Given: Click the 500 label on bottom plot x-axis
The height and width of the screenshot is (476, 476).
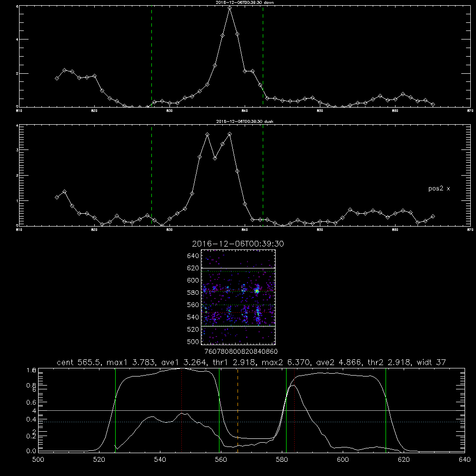Looking at the screenshot, I should click(38, 460).
